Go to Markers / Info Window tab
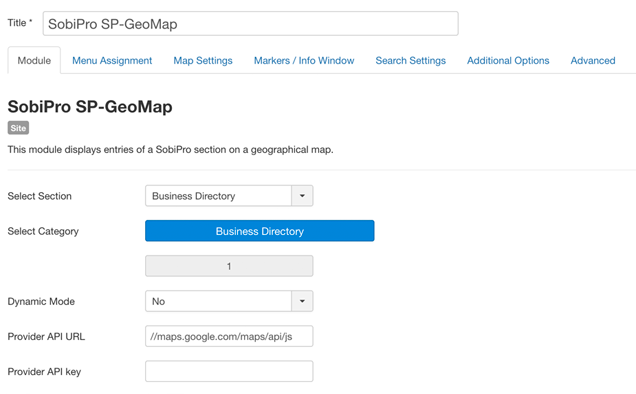The image size is (636, 394). tap(304, 60)
